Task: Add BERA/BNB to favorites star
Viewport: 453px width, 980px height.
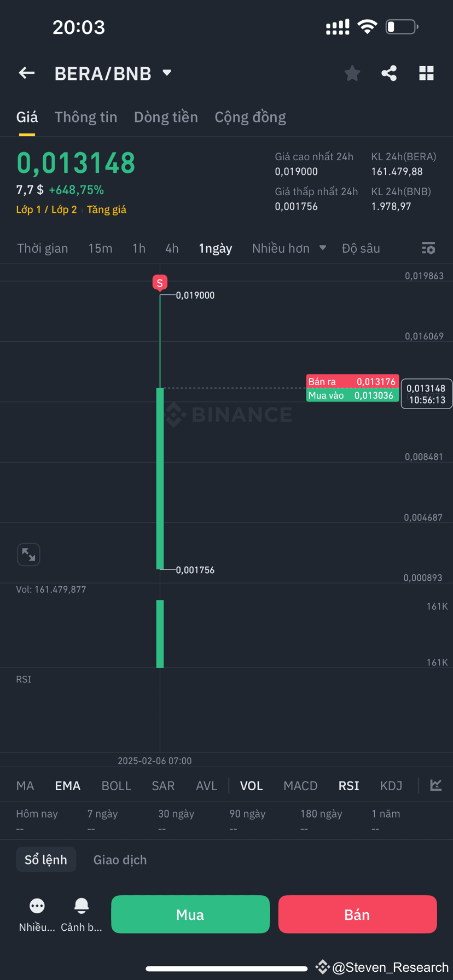Action: tap(352, 73)
